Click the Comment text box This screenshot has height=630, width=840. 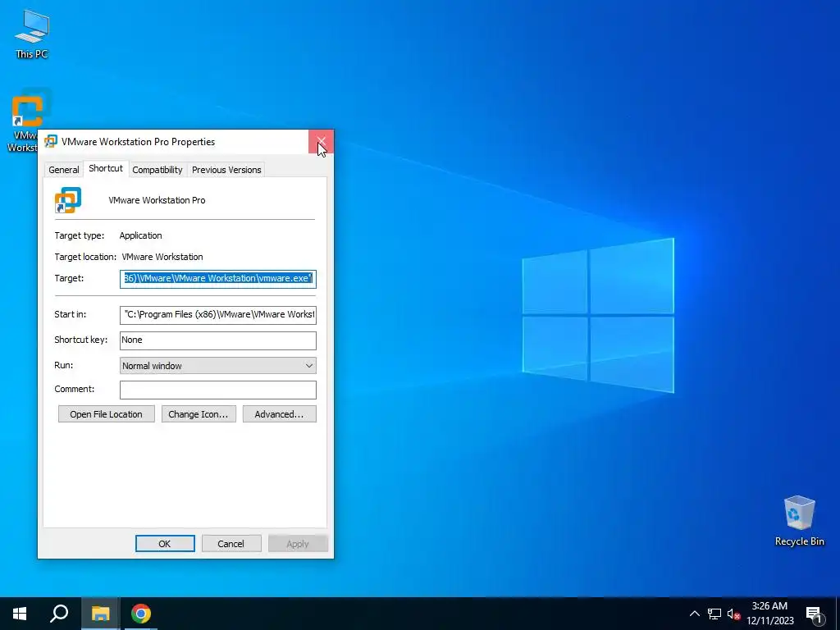pyautogui.click(x=218, y=390)
